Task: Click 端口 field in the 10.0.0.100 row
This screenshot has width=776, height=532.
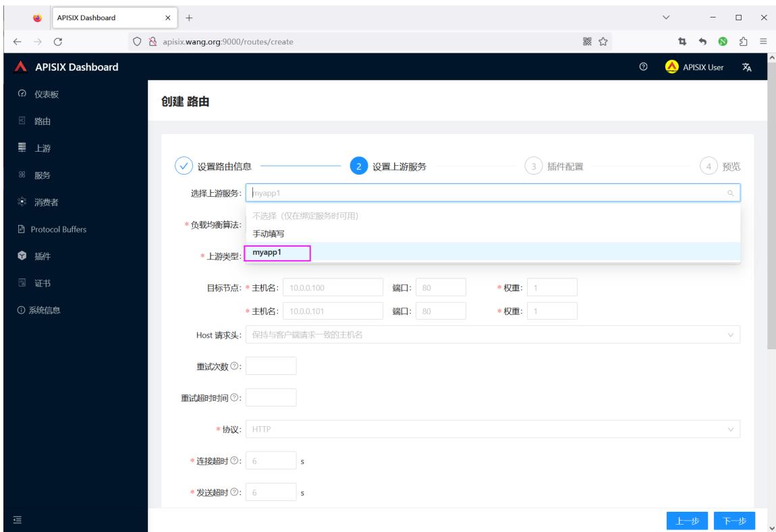Action: coord(441,287)
